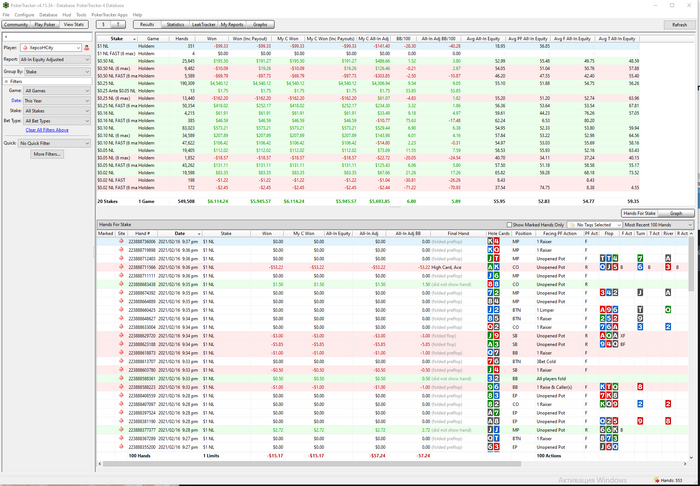Click the site icon of the 9:37 pm hand
This screenshot has width=700, height=486.
pyautogui.click(x=121, y=241)
